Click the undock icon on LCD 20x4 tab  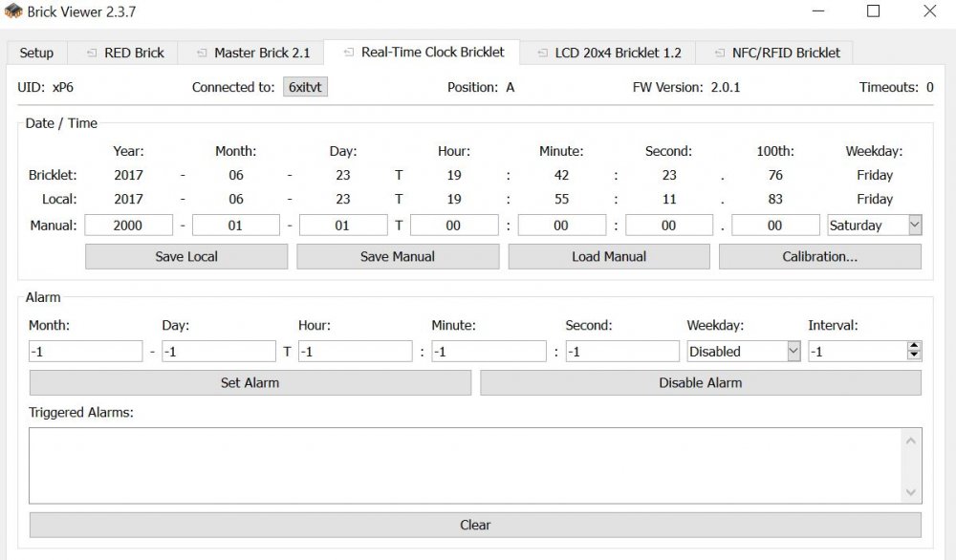(x=542, y=54)
